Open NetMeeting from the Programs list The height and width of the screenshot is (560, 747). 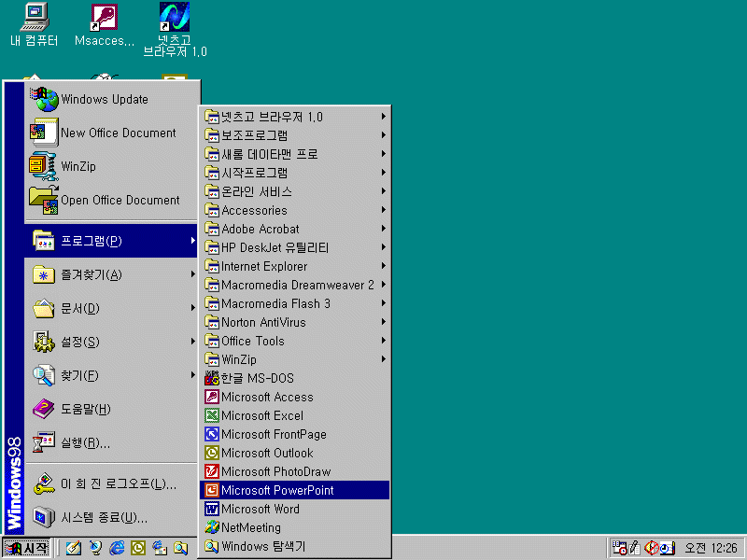(295, 527)
